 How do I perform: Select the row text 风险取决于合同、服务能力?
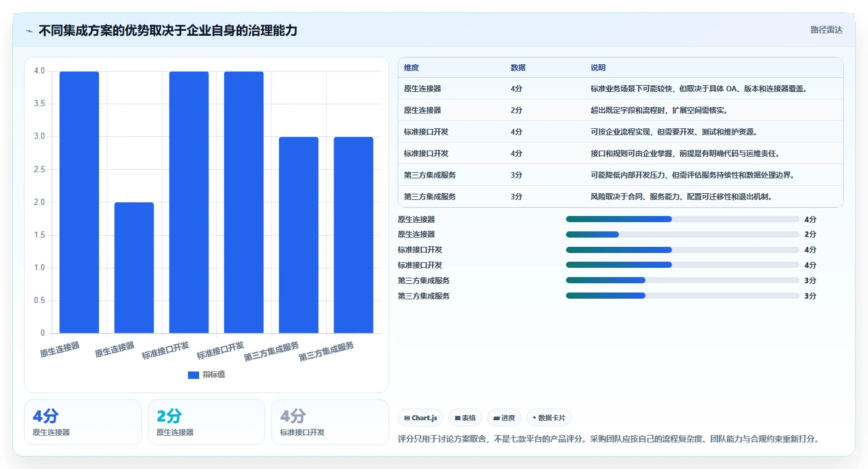click(x=634, y=197)
